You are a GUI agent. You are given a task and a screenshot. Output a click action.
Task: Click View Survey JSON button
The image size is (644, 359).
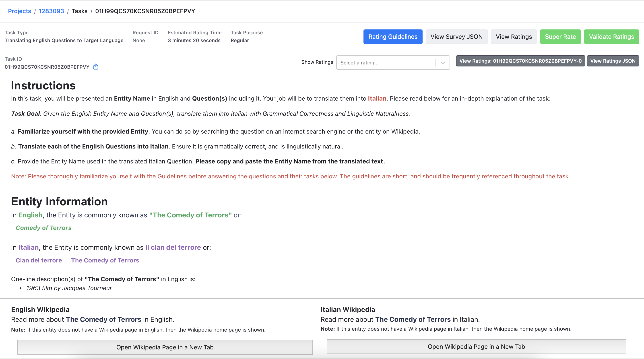click(456, 37)
